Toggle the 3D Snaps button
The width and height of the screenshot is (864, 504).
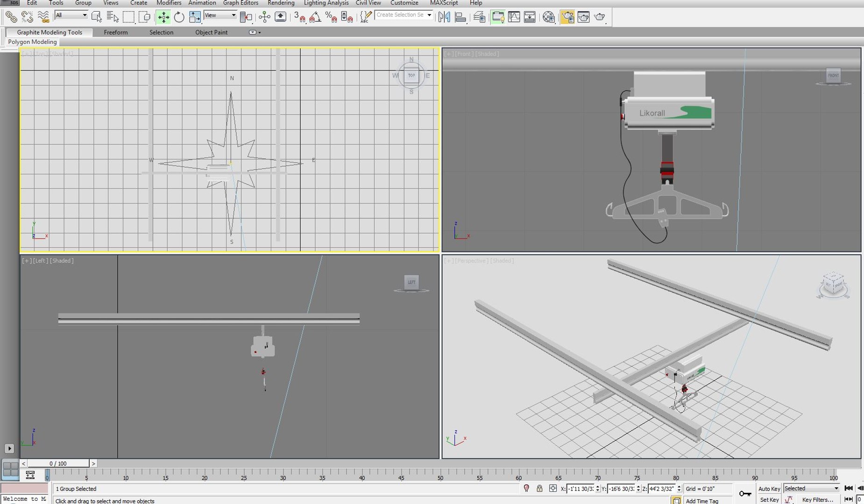tap(299, 17)
